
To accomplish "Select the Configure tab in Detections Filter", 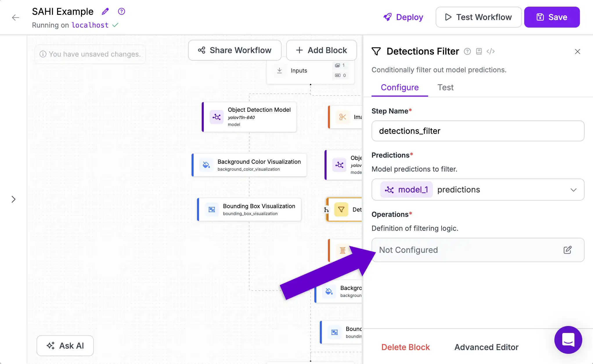I will [399, 87].
